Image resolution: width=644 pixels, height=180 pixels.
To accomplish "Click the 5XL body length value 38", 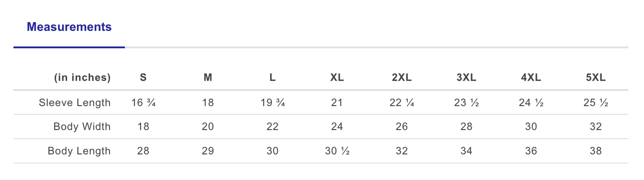I will click(x=595, y=151).
